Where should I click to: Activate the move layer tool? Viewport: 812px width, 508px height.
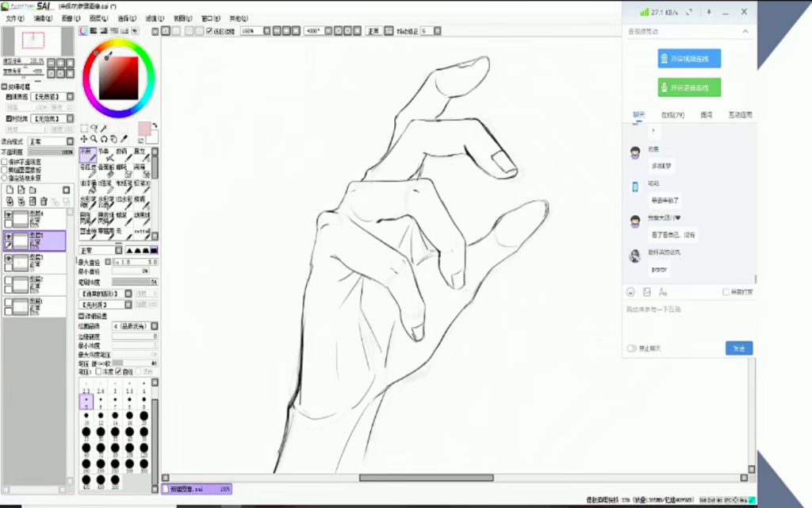click(84, 139)
